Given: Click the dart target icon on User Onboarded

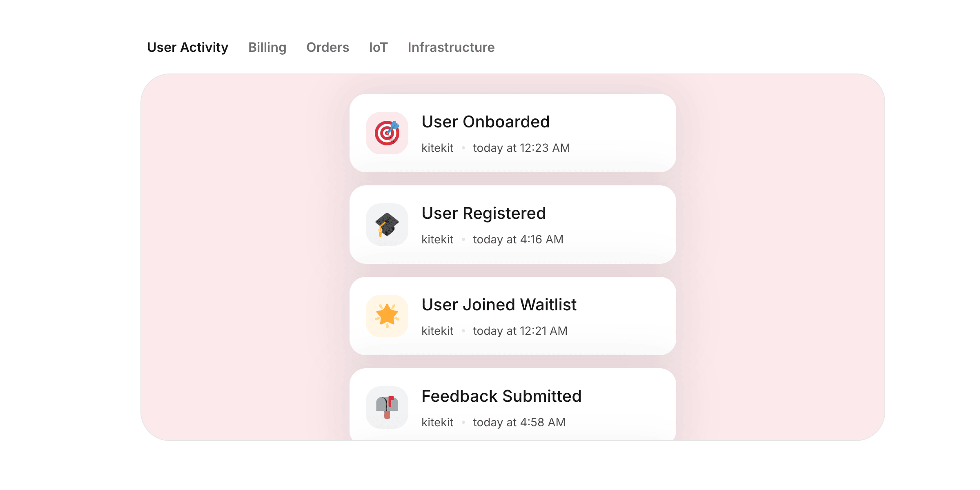Looking at the screenshot, I should click(x=387, y=134).
